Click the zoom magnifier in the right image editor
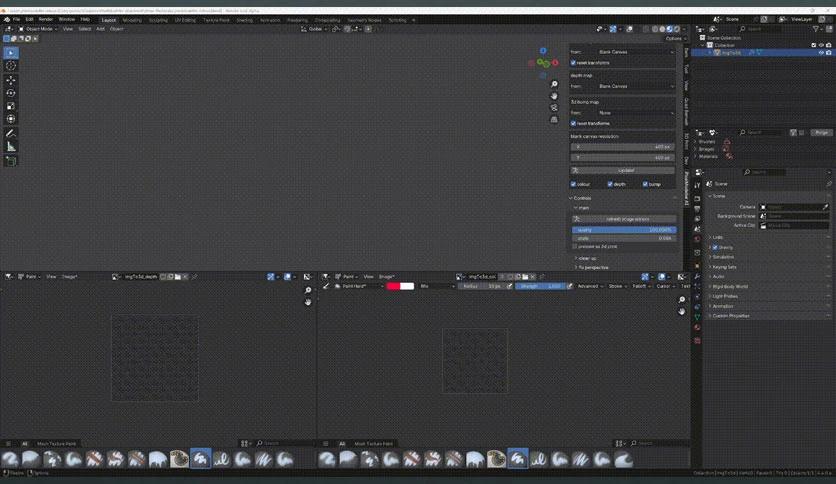The image size is (836, 484). pos(681,300)
